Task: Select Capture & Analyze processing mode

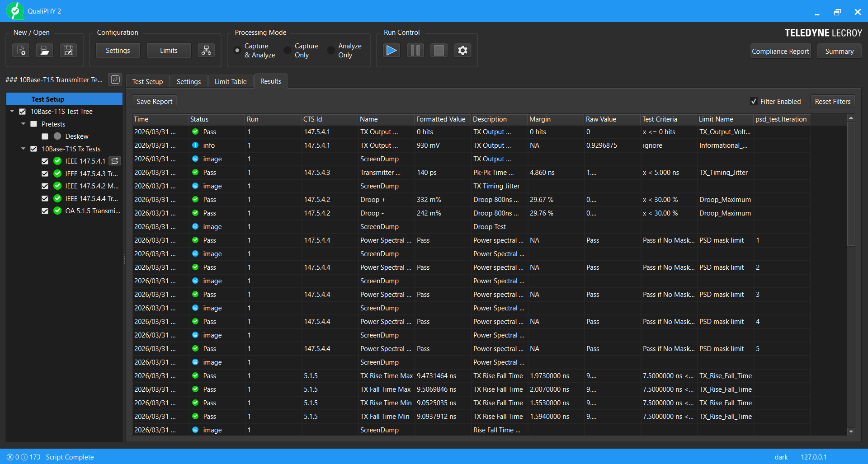Action: coord(237,51)
